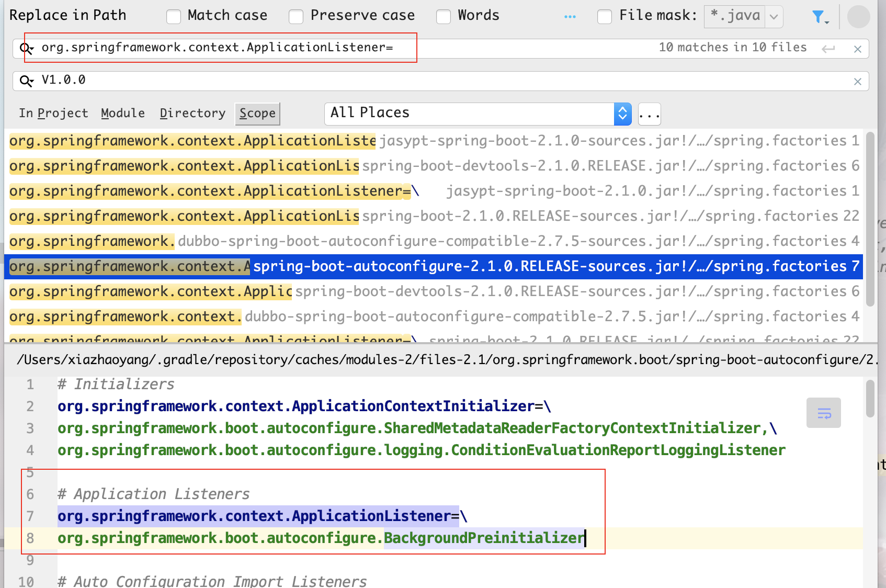Viewport: 886px width, 588px height.
Task: Click the '# Application Listeners' comment
Action: coord(154,494)
